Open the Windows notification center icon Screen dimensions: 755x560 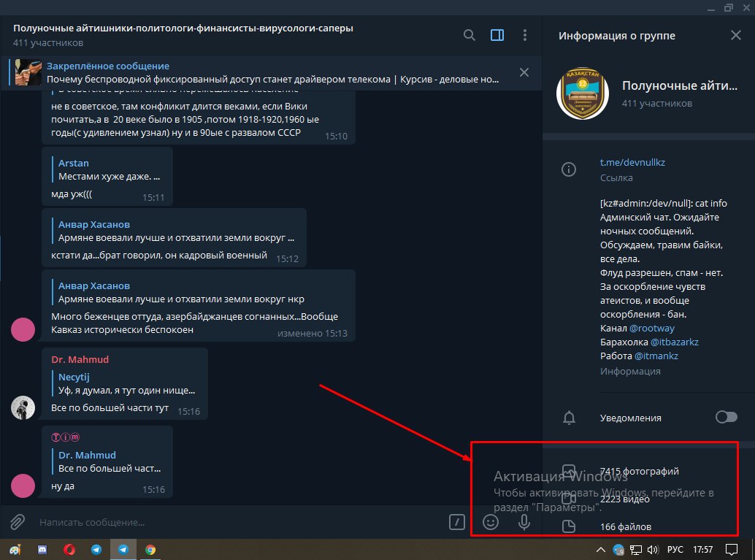click(x=732, y=549)
